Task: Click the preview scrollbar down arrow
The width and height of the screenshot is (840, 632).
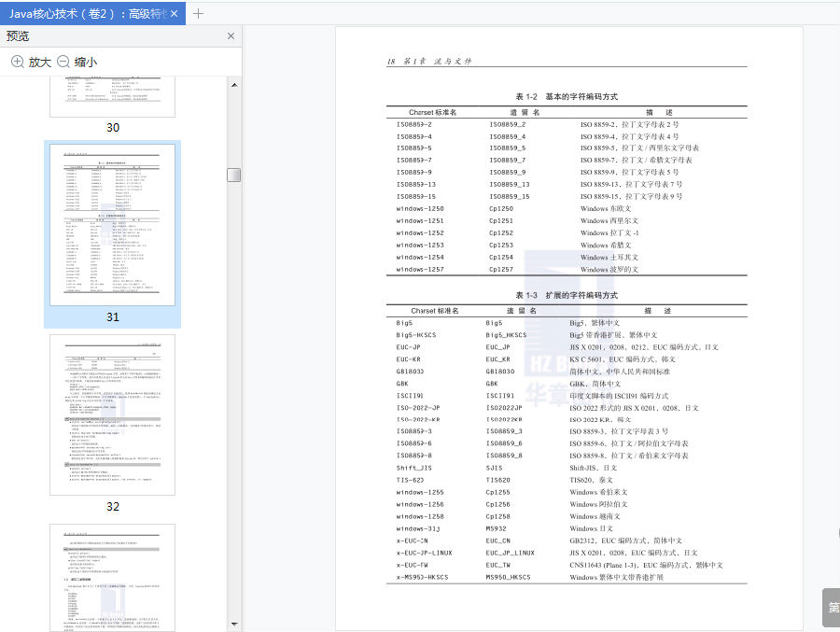Action: pos(234,625)
